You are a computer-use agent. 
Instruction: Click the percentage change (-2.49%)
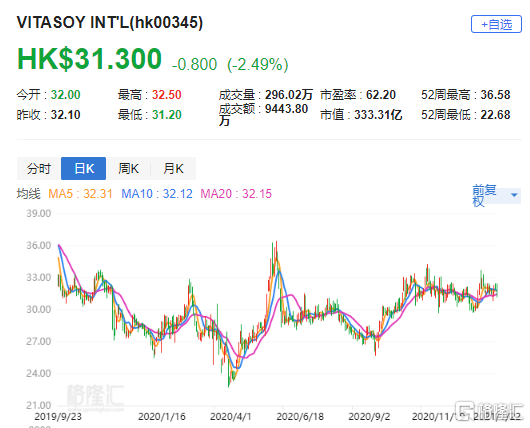pos(258,64)
